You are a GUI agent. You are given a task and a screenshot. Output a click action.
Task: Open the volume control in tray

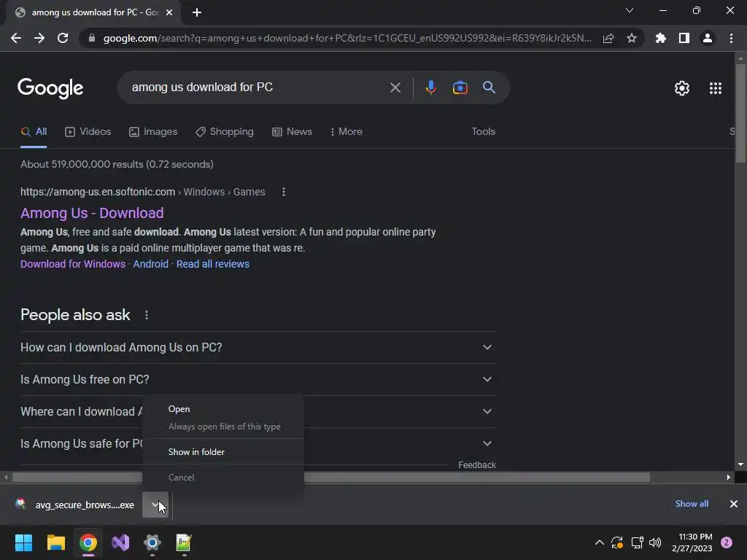click(655, 542)
